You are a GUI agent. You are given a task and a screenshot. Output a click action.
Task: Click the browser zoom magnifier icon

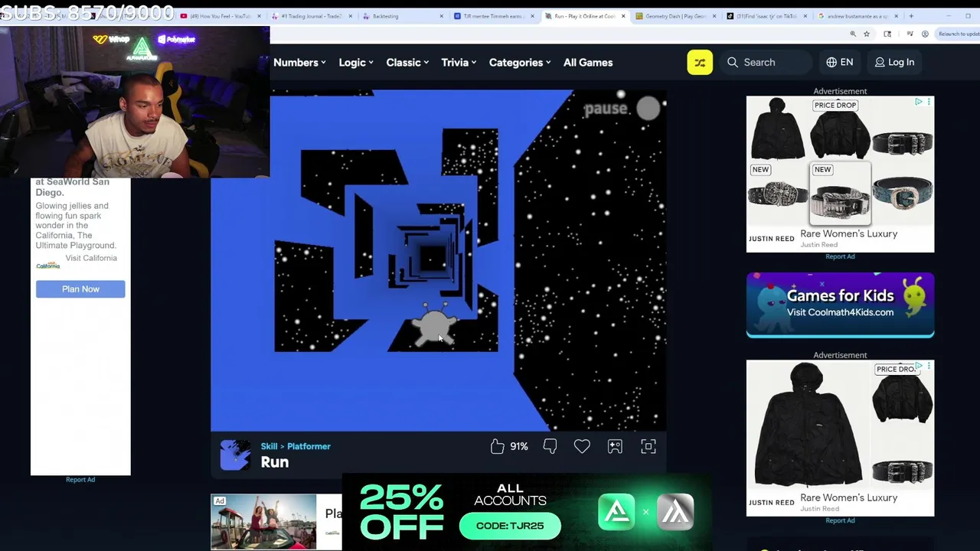(853, 34)
